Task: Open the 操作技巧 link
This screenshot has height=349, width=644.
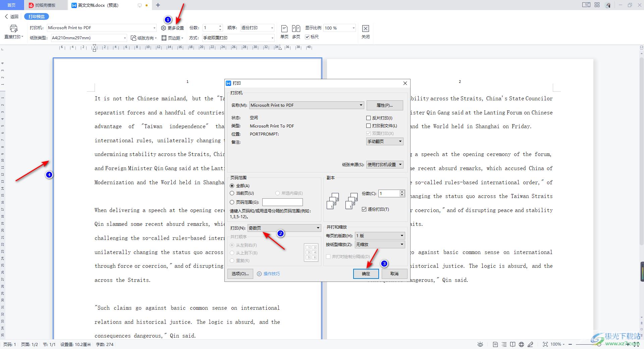Action: [x=271, y=274]
